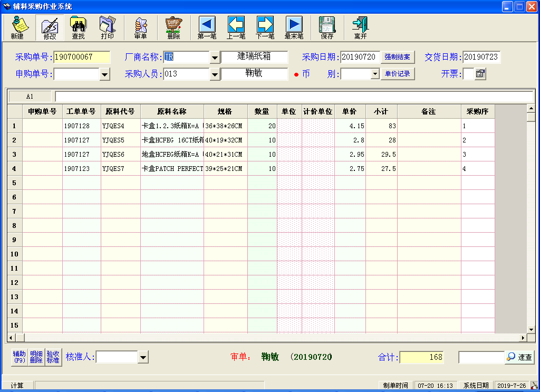Click the A1 cell reference box
This screenshot has height=392, width=540.
pos(30,97)
